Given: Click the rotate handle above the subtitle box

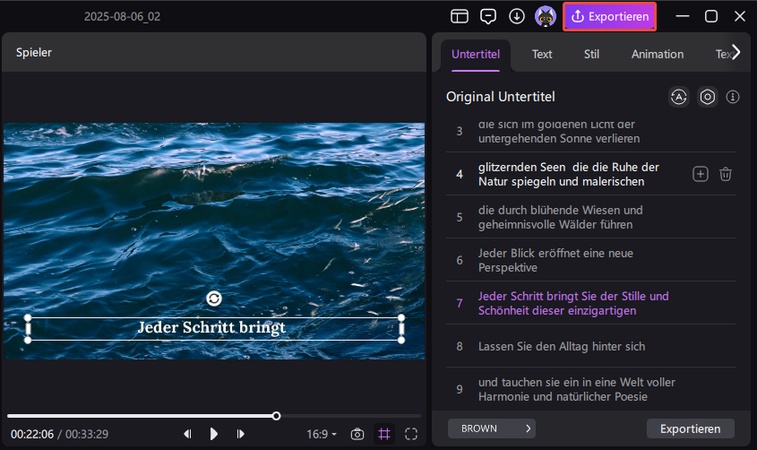Looking at the screenshot, I should point(214,298).
